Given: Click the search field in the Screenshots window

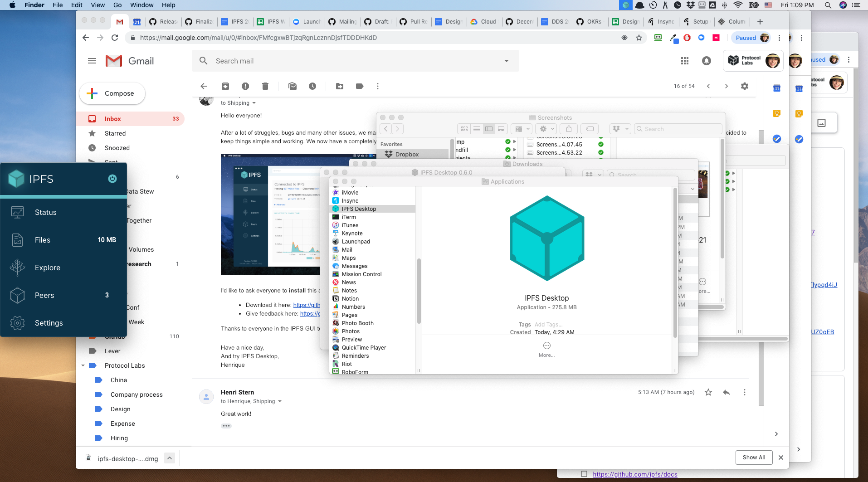Looking at the screenshot, I should click(678, 129).
